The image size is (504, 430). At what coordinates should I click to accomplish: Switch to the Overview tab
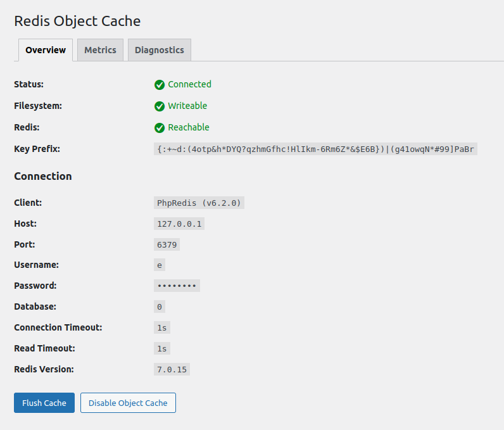(x=46, y=50)
